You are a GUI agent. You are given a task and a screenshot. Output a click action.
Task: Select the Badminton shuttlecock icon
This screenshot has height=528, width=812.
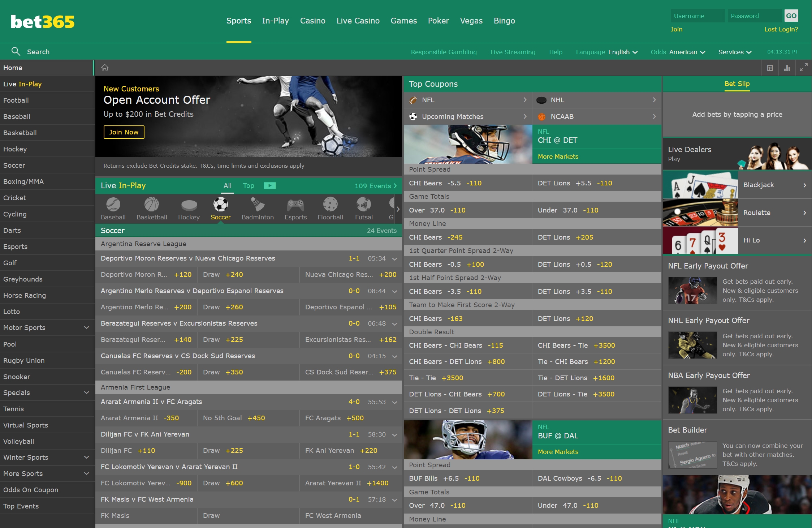click(x=258, y=205)
